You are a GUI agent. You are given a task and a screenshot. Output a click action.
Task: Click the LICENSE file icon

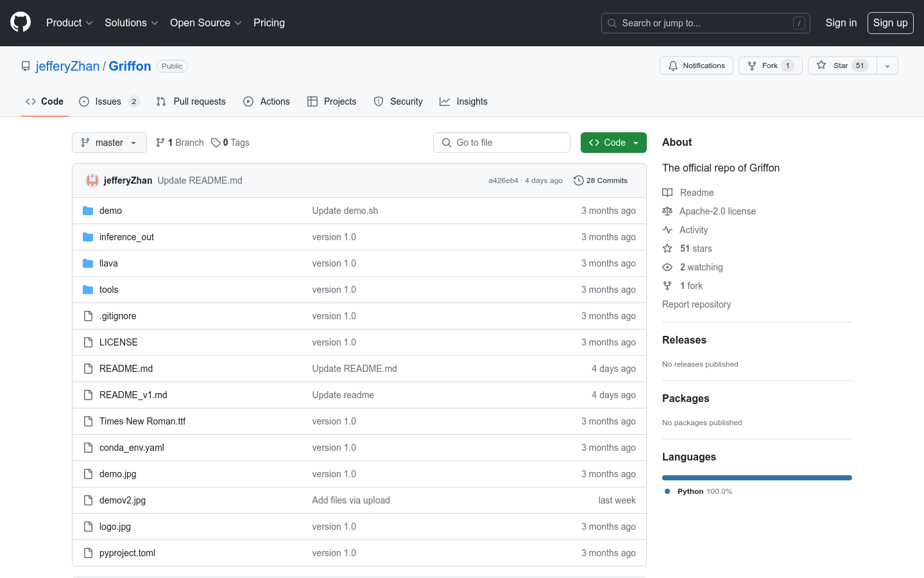[88, 342]
